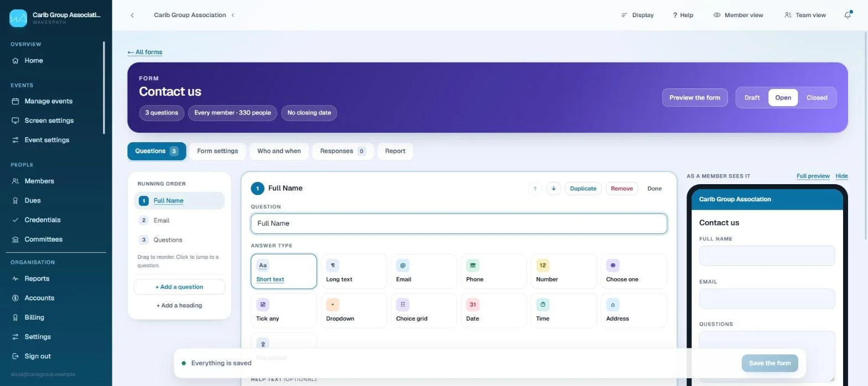Select Full Name in running order
Image resolution: width=868 pixels, height=386 pixels.
179,201
